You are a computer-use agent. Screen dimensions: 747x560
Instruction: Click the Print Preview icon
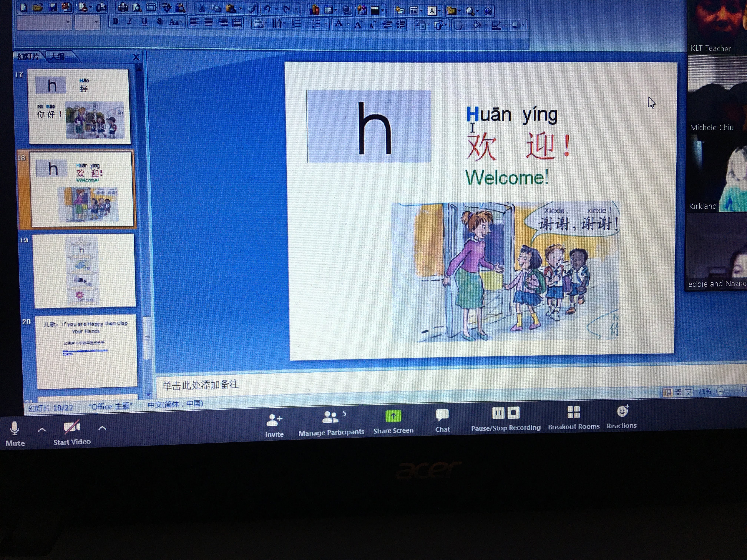pyautogui.click(x=137, y=7)
